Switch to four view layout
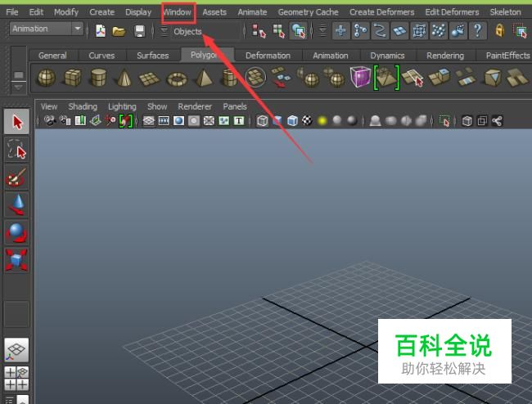Image resolution: width=532 pixels, height=404 pixels. (16, 379)
